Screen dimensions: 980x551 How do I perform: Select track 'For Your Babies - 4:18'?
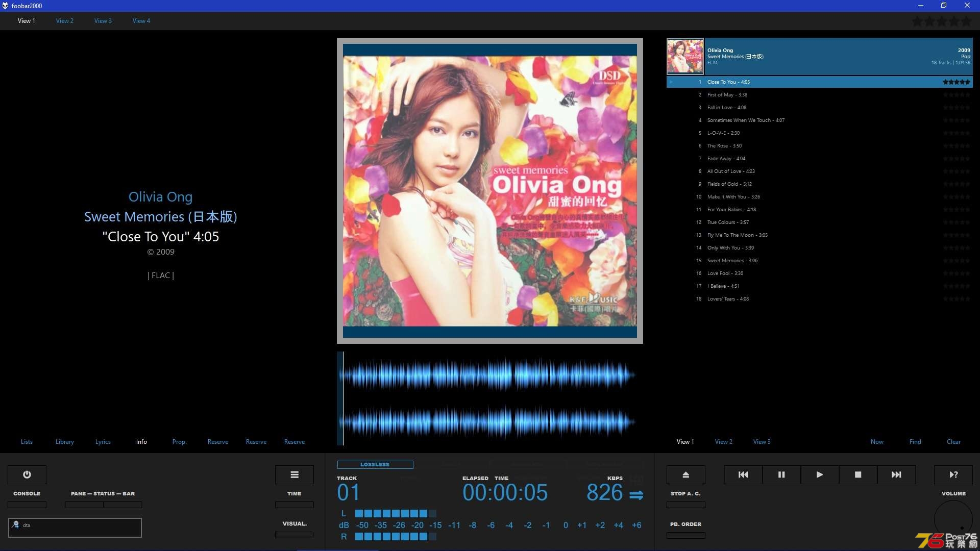click(x=819, y=210)
